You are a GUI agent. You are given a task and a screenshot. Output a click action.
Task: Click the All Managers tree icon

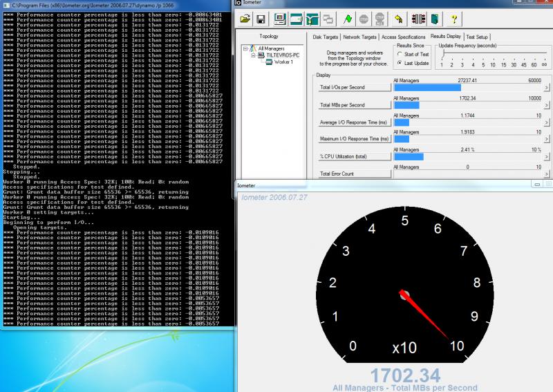tap(253, 48)
